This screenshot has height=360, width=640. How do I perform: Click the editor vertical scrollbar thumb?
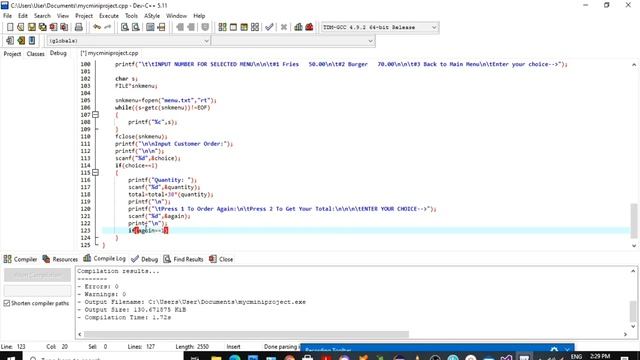click(633, 220)
